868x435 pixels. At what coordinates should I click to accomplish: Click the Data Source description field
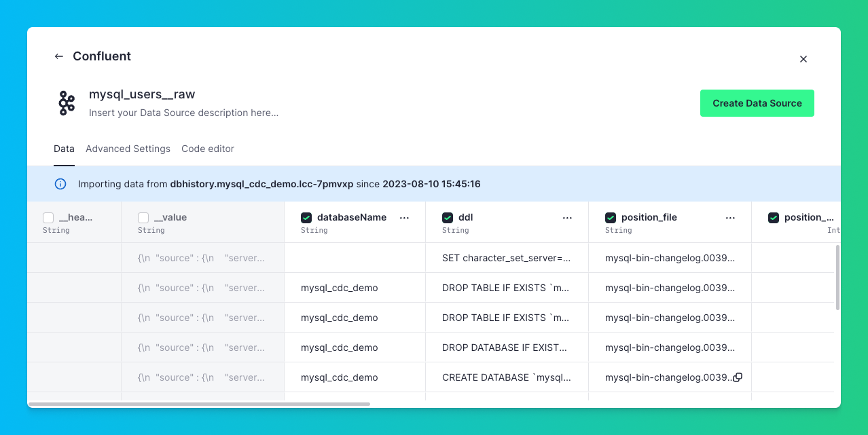pyautogui.click(x=183, y=113)
